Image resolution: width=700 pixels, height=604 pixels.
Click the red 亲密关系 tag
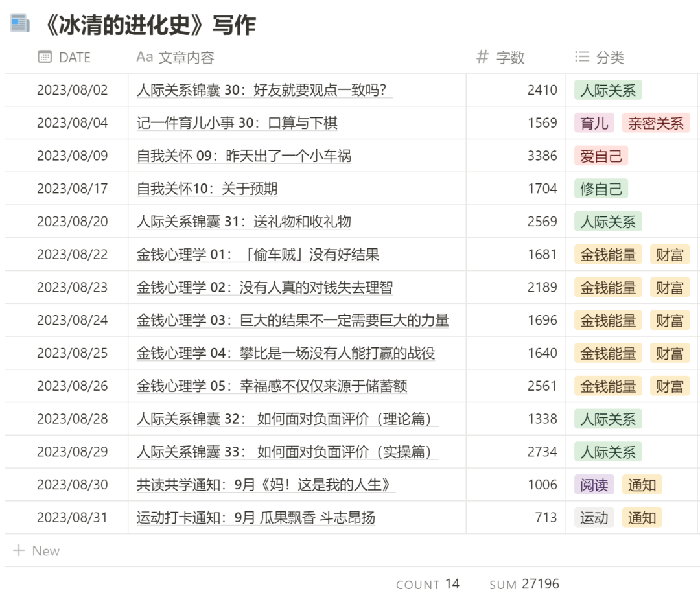coord(655,122)
